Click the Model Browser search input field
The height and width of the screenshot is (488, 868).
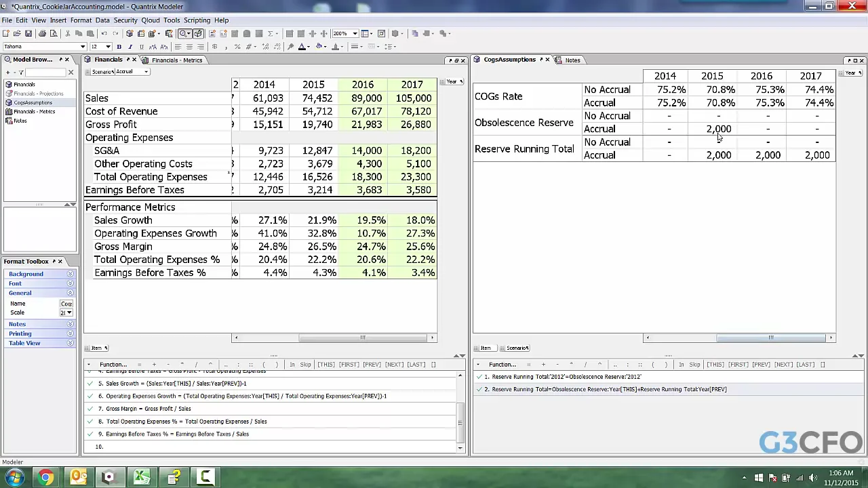(45, 73)
